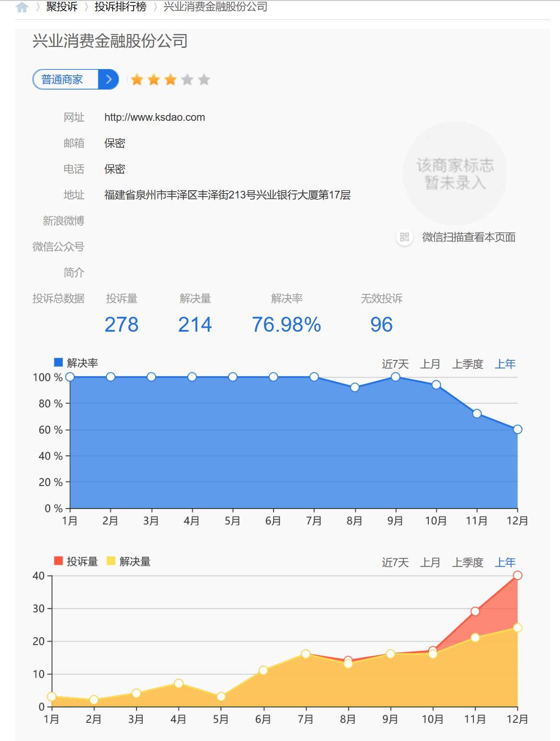Click red 投诉量 legend color square
This screenshot has width=560, height=741.
58,561
